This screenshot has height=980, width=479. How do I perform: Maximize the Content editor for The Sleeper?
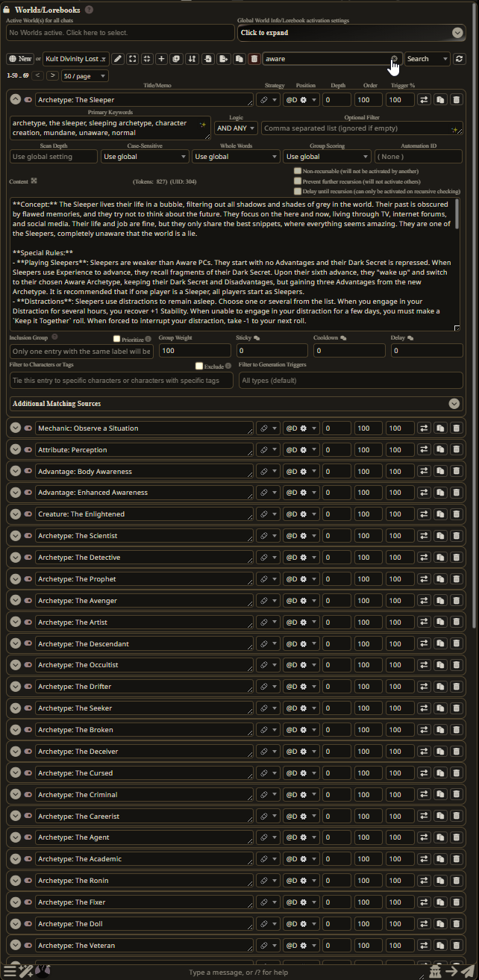tap(34, 181)
